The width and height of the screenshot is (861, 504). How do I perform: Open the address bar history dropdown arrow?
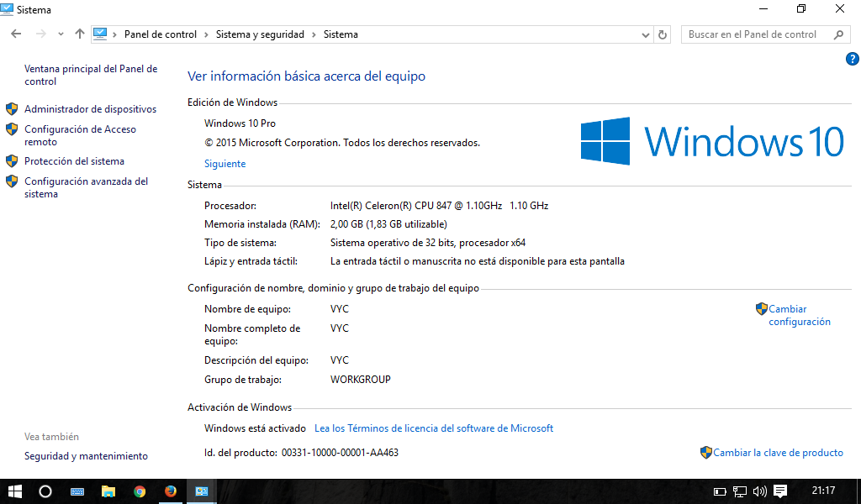pos(645,34)
